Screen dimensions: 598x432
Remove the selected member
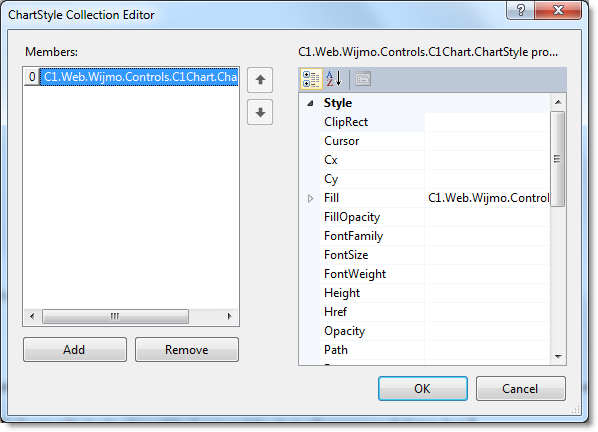pyautogui.click(x=187, y=349)
